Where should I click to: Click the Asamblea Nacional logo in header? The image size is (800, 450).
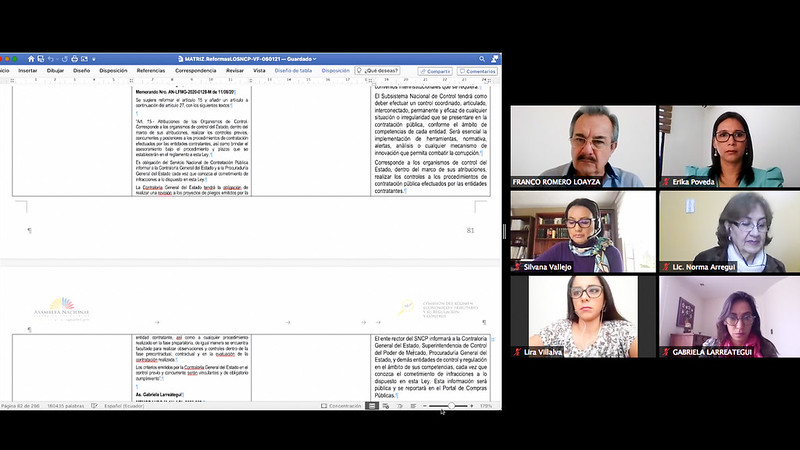click(61, 310)
